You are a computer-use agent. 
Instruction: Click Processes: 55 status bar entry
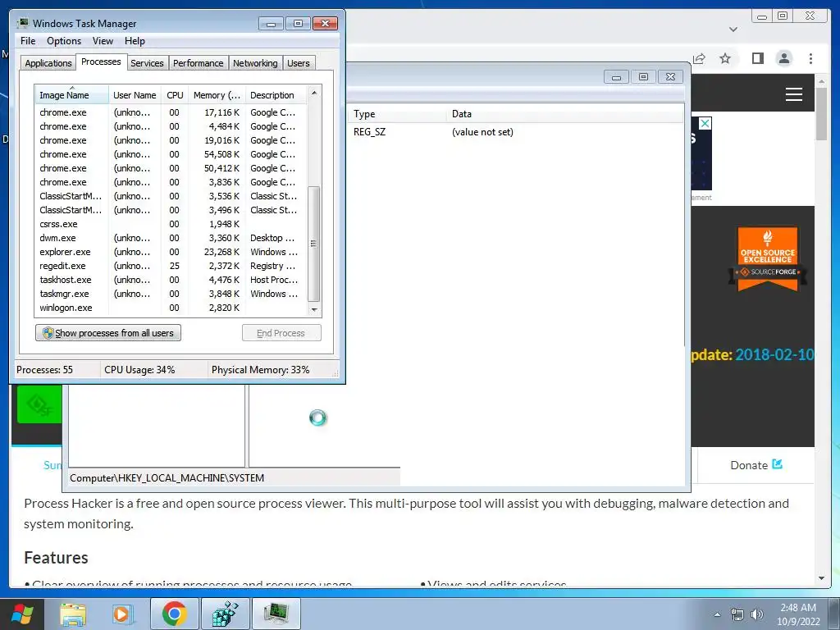click(45, 370)
